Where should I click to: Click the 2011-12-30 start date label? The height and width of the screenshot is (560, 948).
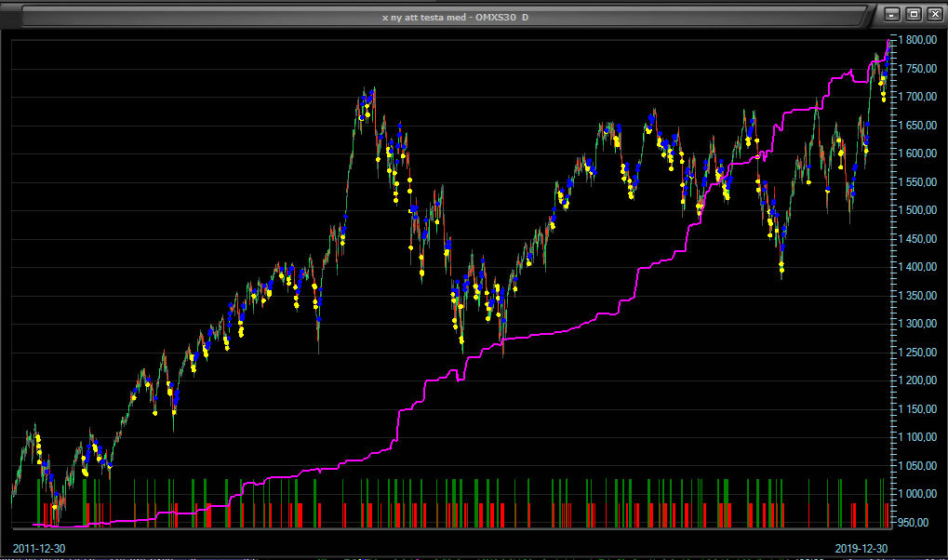(x=39, y=548)
